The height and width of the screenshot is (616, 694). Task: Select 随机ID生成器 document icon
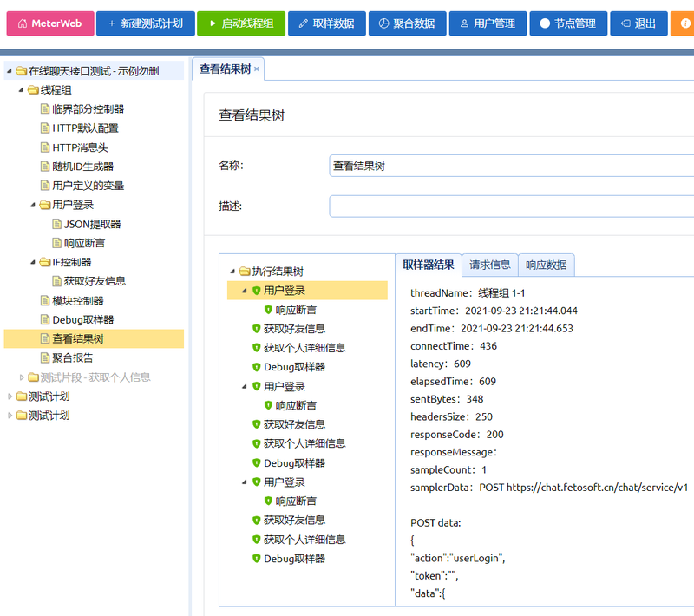[x=45, y=167]
